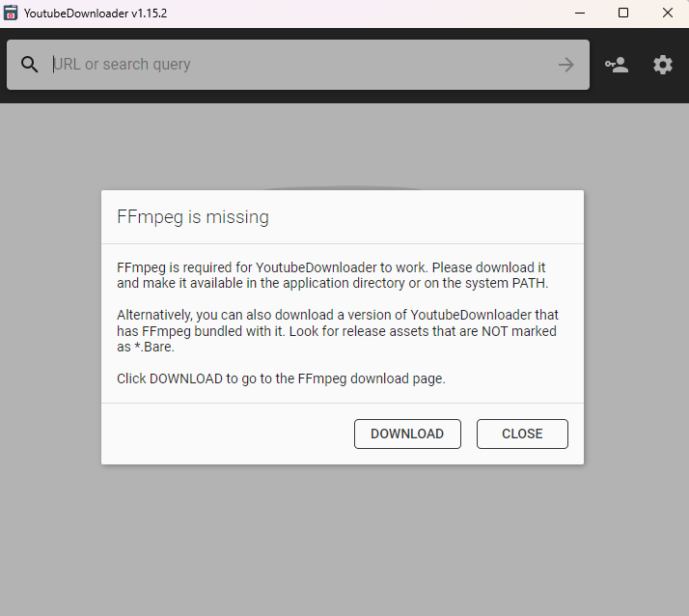Click the YoutubeDownloader app icon in title bar
This screenshot has width=689, height=616.
click(x=11, y=13)
